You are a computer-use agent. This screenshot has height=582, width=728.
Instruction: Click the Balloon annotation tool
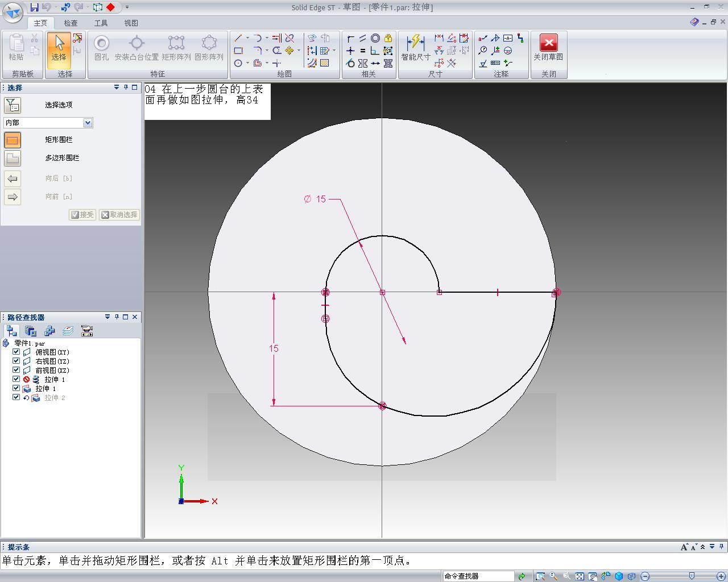point(483,51)
